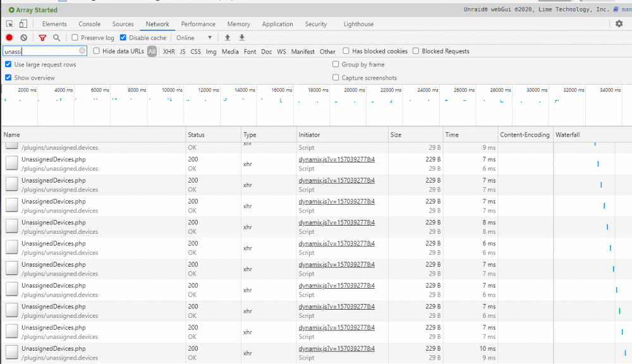Switch to the Application tab

point(277,24)
